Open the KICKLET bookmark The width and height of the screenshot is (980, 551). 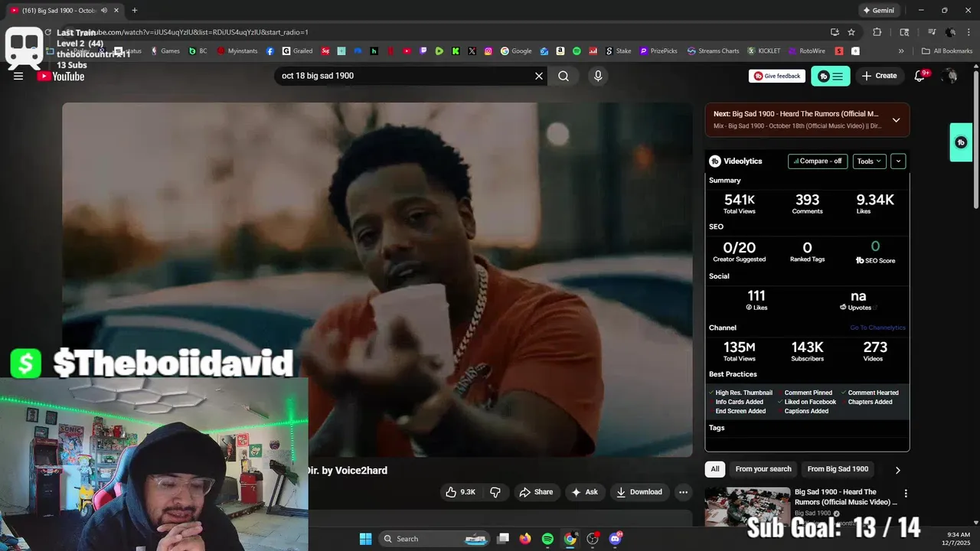click(x=764, y=51)
